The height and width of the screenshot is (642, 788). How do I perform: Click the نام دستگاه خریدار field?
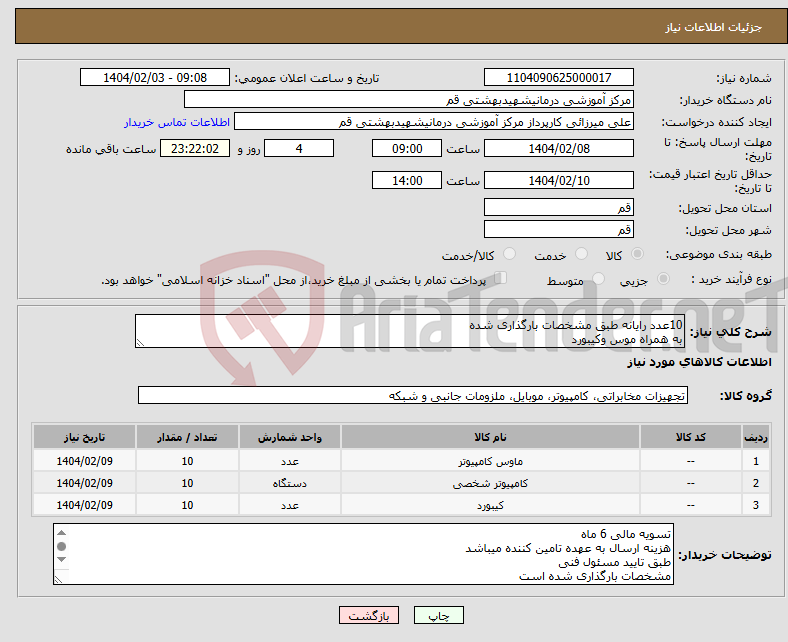(x=409, y=100)
